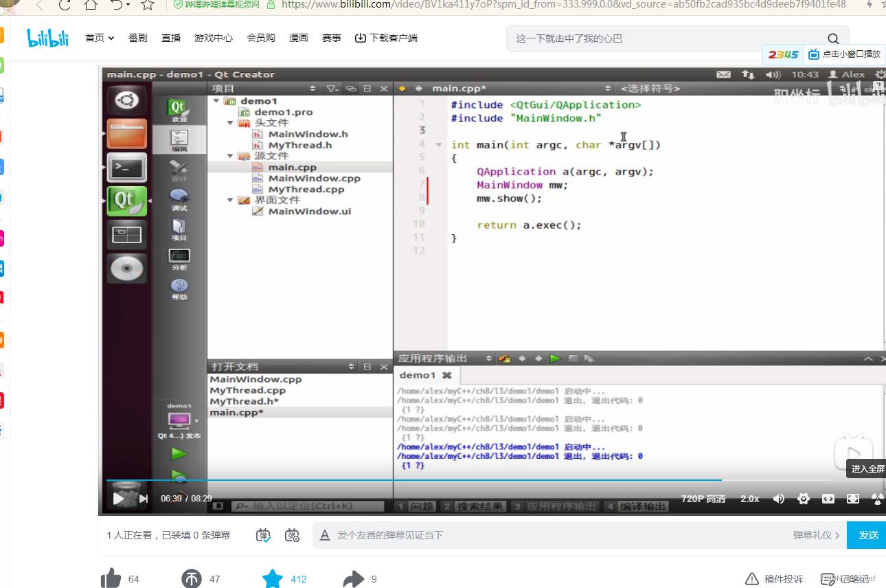The image size is (886, 588).
Task: Open the Qt Creator Welcome (欢迎) mode
Action: point(179,110)
